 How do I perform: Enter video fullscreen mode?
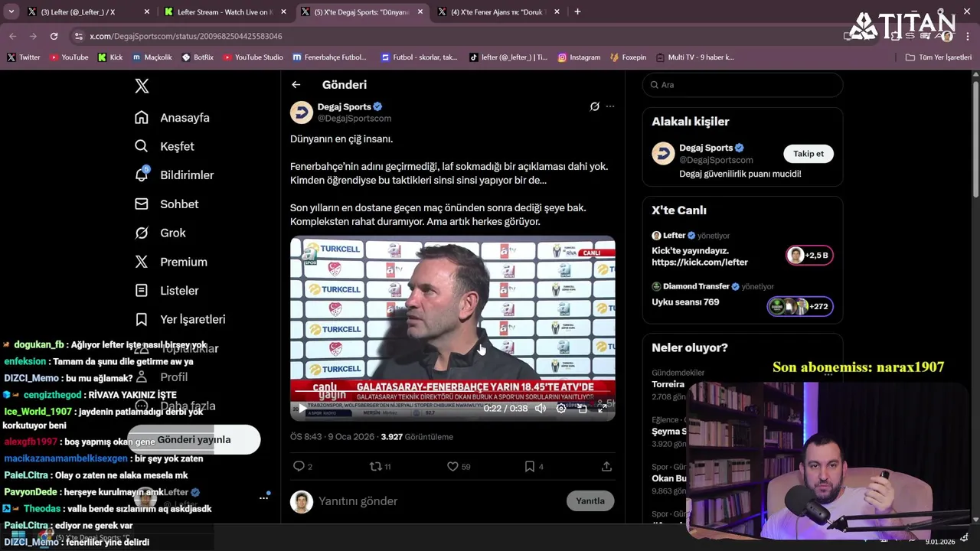603,409
